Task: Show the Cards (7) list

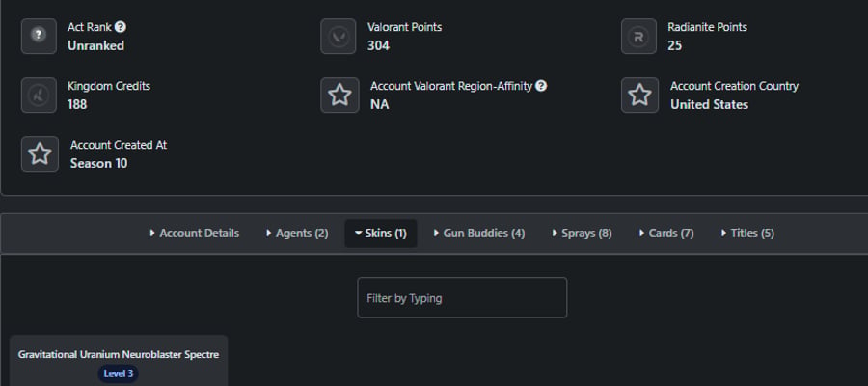Action: pyautogui.click(x=666, y=234)
